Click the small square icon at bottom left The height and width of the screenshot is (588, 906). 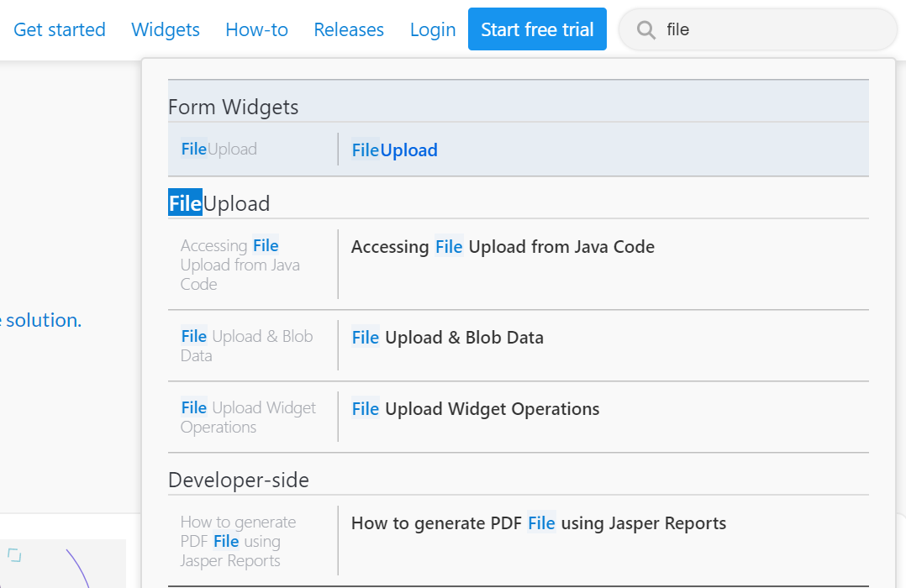(x=14, y=554)
